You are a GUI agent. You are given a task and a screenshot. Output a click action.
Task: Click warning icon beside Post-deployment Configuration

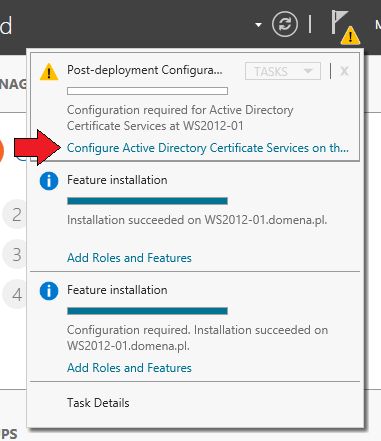pyautogui.click(x=49, y=72)
